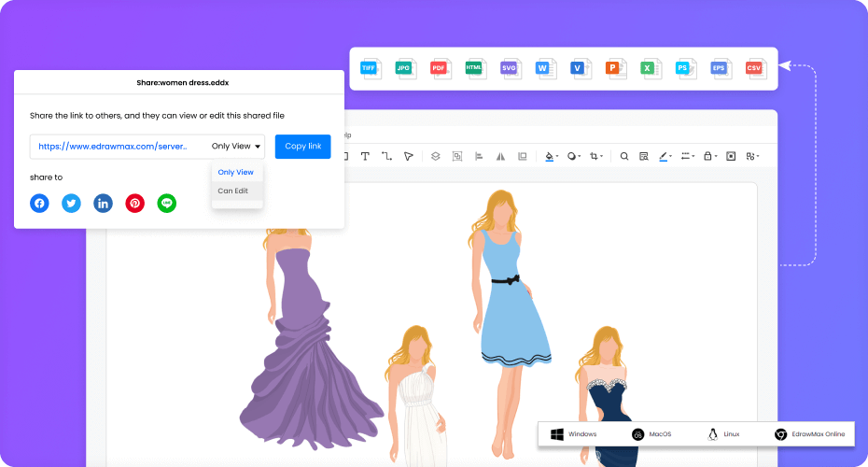Open the fill color bucket dropdown
This screenshot has width=868, height=467.
[552, 156]
